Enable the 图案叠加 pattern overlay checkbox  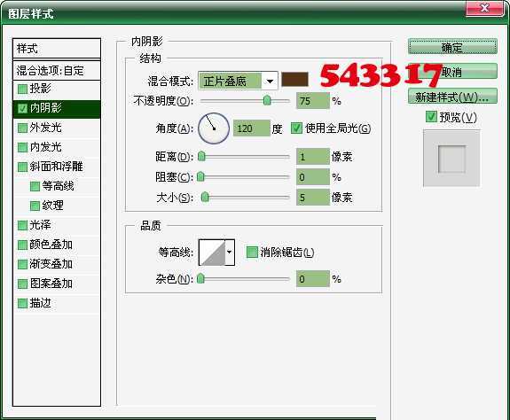[x=22, y=284]
